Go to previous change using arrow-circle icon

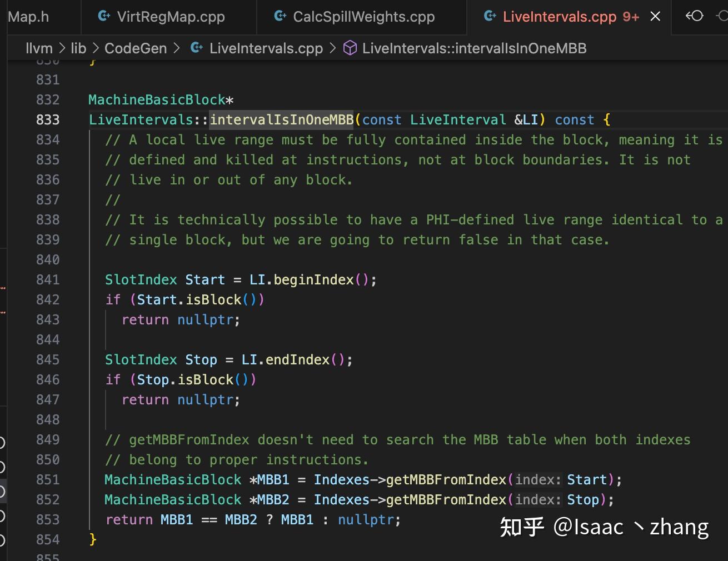coord(694,16)
